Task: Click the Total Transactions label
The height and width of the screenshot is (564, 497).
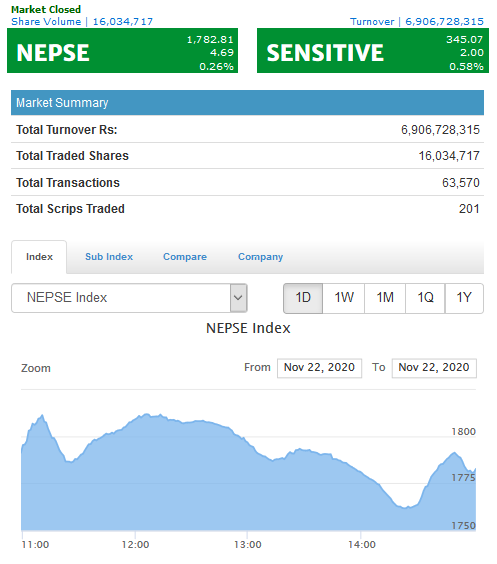Action: 68,183
